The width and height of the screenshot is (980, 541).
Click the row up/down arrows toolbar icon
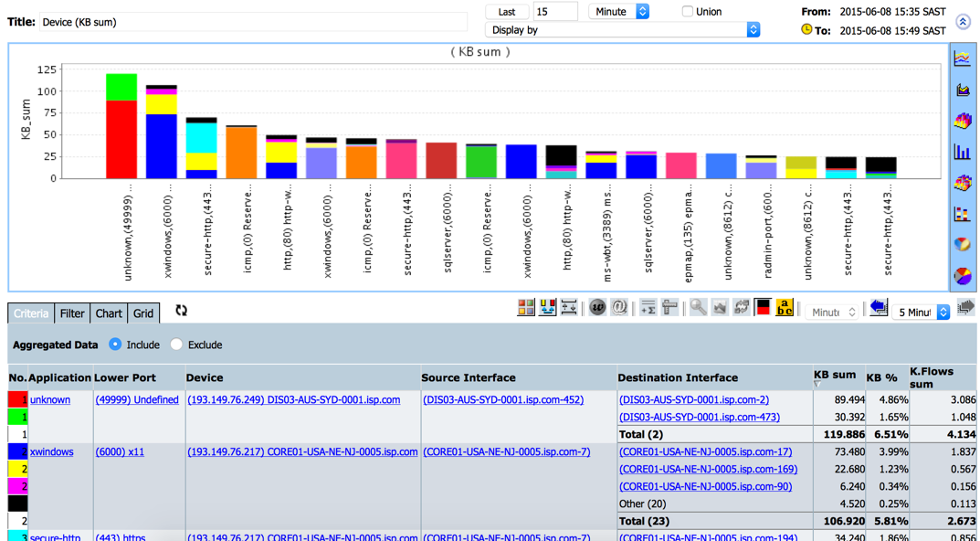click(569, 307)
